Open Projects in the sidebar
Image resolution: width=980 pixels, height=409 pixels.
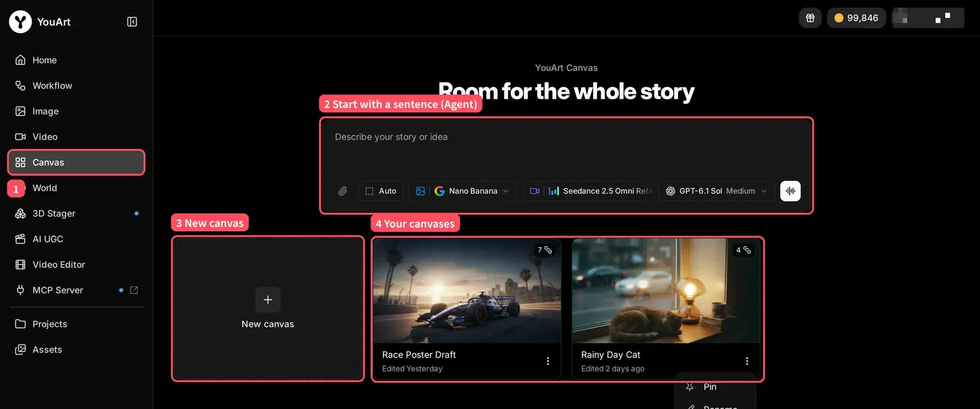coord(76,324)
